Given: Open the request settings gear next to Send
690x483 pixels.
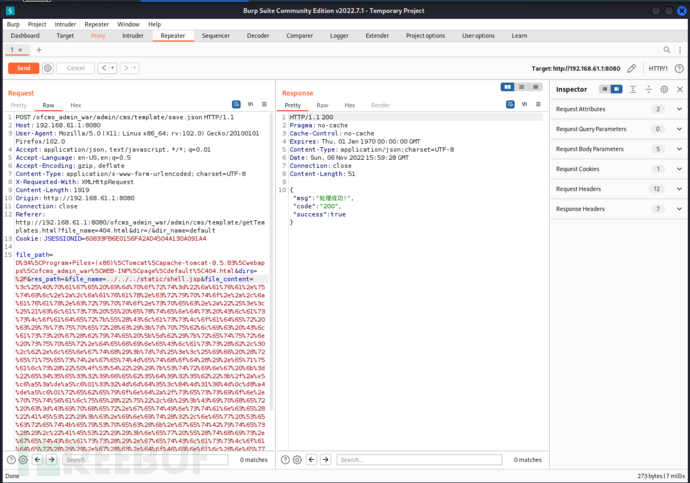Looking at the screenshot, I should point(47,68).
